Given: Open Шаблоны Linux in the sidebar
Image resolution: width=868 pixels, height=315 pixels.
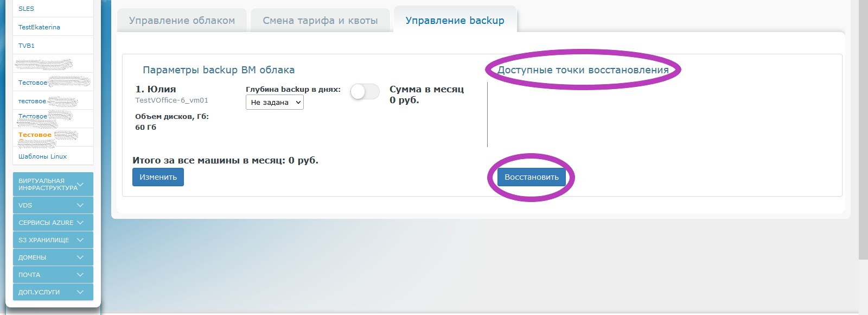Looking at the screenshot, I should pos(42,156).
